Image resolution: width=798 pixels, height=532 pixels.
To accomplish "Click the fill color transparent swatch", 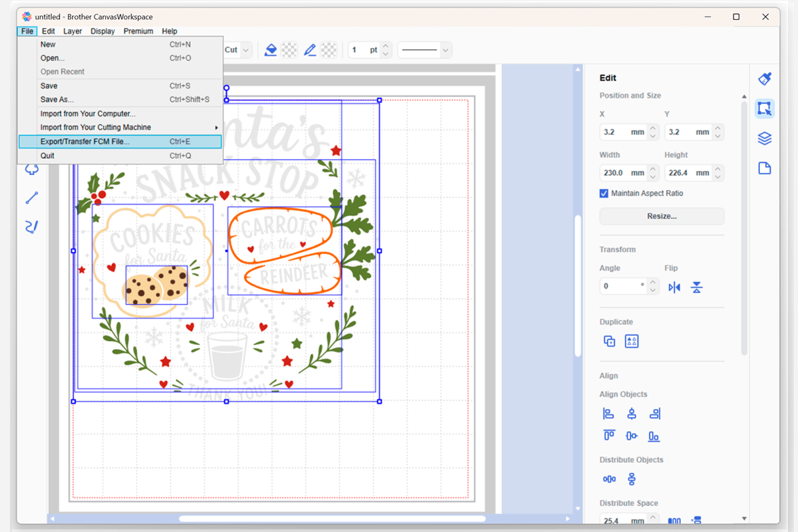I will [289, 50].
